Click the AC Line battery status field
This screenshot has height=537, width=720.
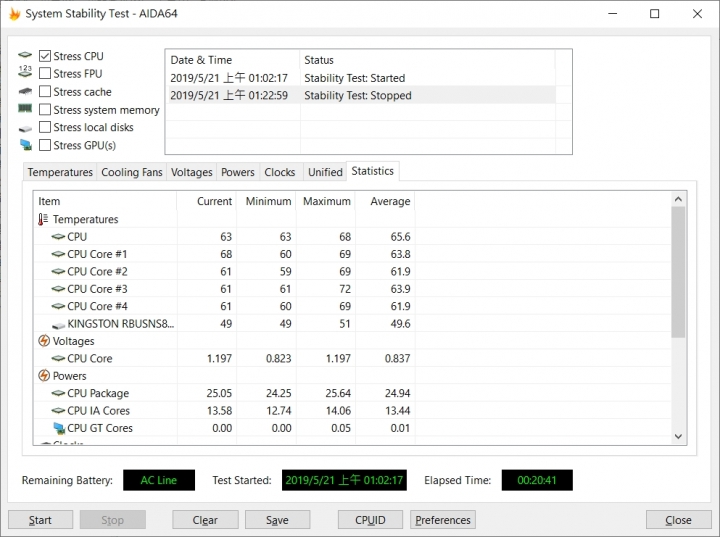pos(159,480)
